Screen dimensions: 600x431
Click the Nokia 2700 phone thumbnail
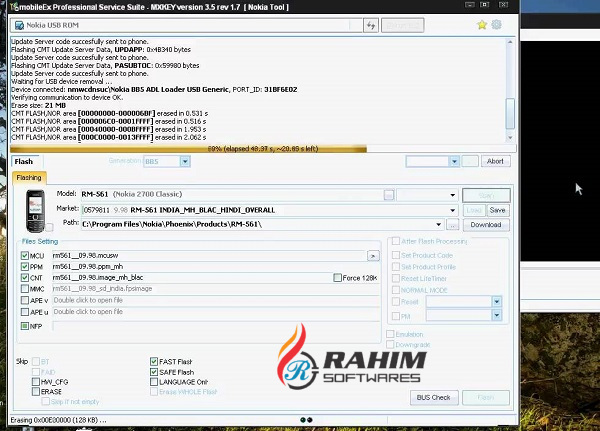point(35,211)
